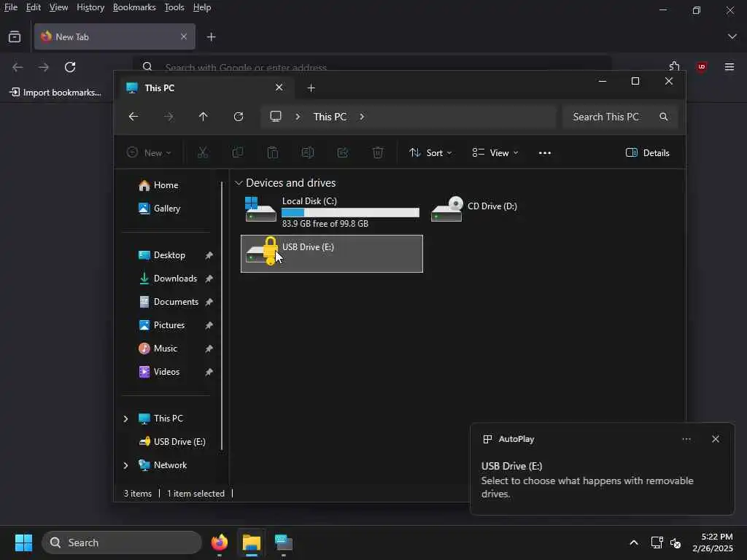This screenshot has width=747, height=560.
Task: Click the Paste clipboard icon
Action: (273, 152)
